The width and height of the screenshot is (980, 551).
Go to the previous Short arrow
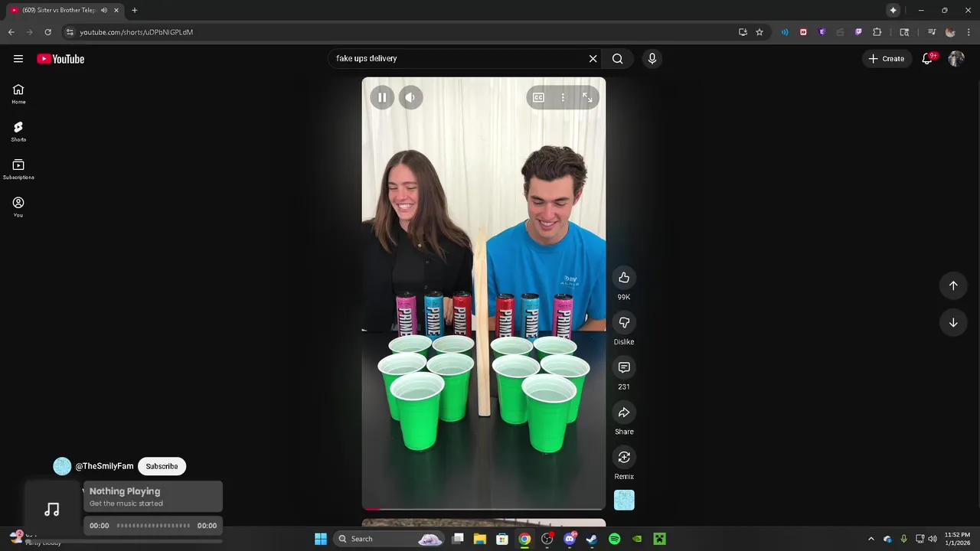coord(953,285)
